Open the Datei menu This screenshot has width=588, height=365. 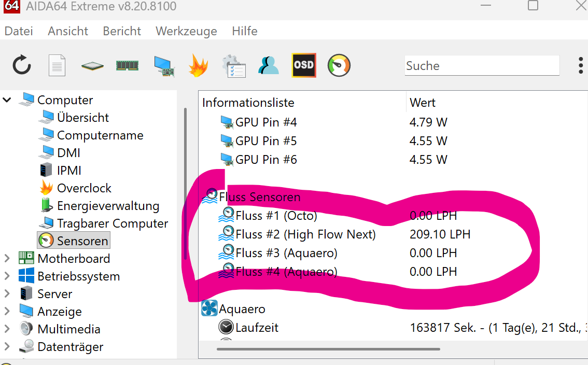pos(19,31)
